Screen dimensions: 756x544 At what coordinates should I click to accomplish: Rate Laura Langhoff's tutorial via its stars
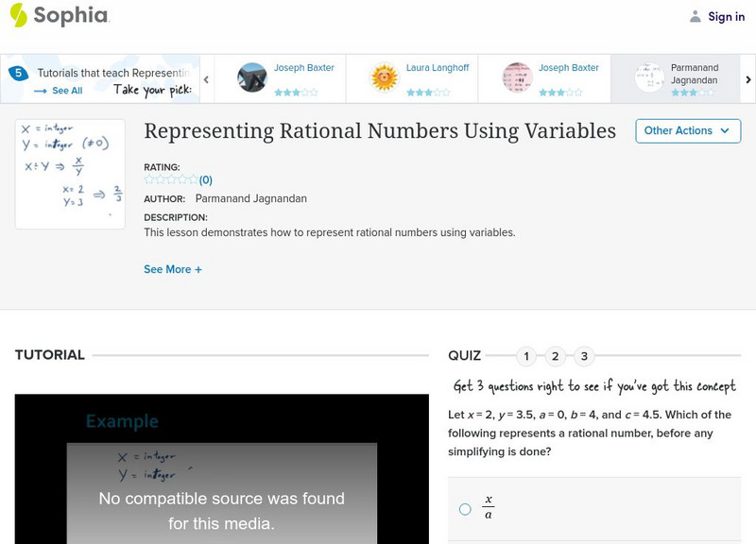click(427, 91)
